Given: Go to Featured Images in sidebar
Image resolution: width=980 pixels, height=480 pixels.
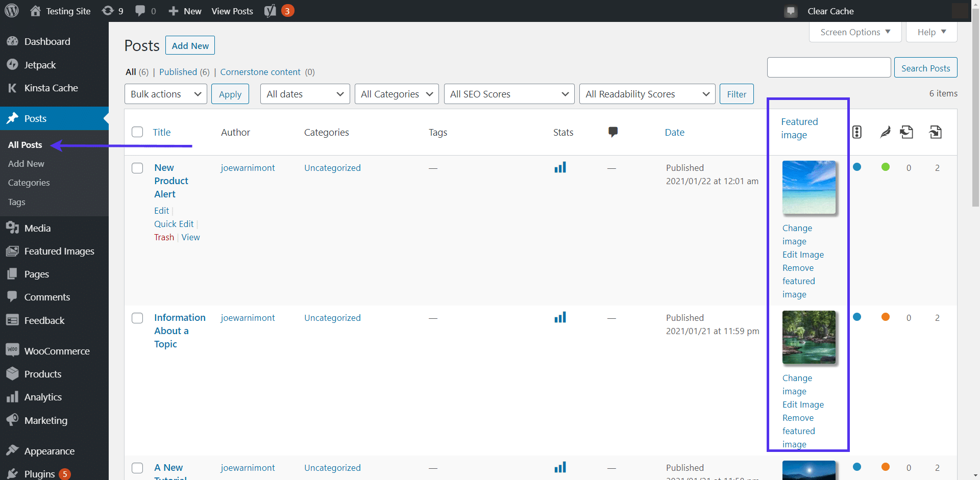Looking at the screenshot, I should point(59,251).
